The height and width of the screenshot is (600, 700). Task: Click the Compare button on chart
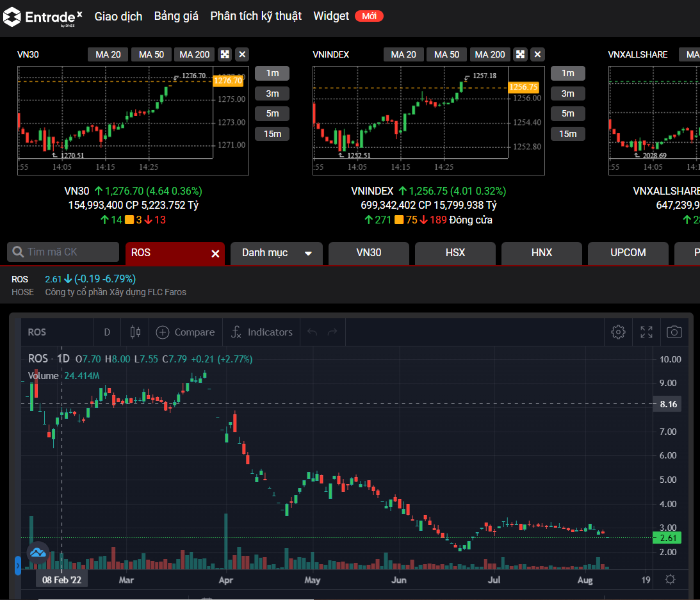tap(186, 332)
